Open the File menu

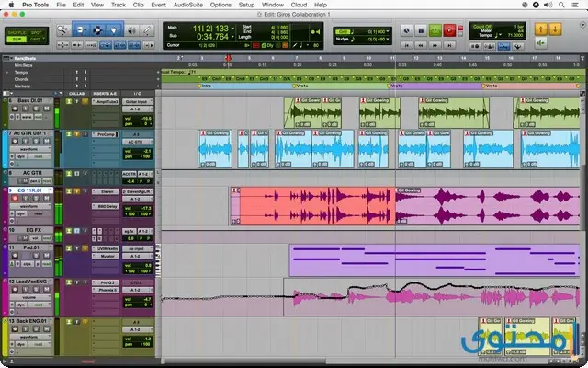click(61, 5)
